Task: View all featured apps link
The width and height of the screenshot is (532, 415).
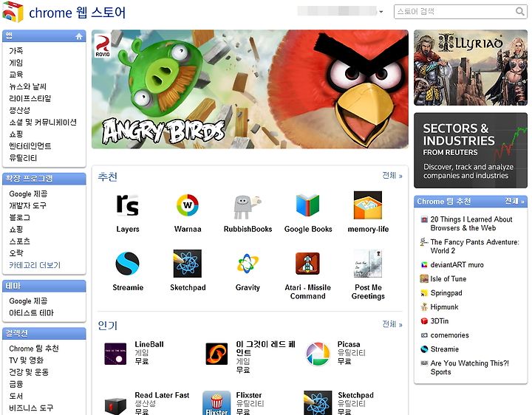Action: tap(392, 176)
